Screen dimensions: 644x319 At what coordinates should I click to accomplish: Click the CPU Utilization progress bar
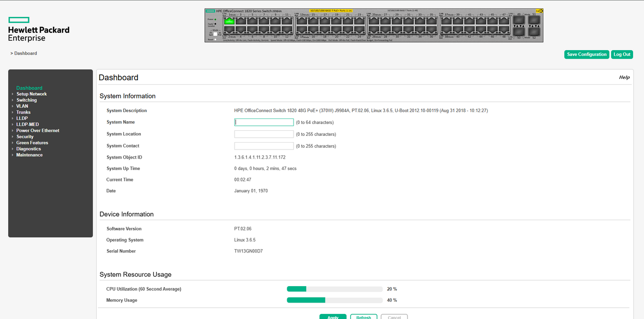click(335, 289)
